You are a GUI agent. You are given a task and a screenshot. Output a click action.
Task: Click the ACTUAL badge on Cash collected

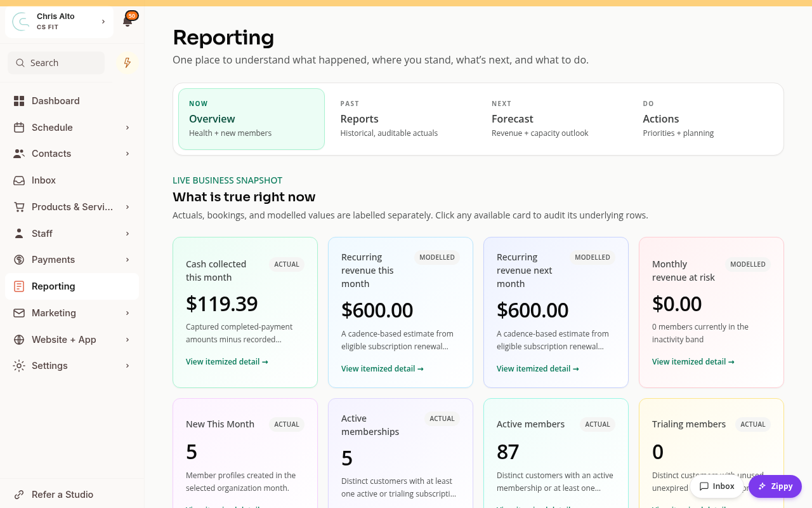(287, 264)
